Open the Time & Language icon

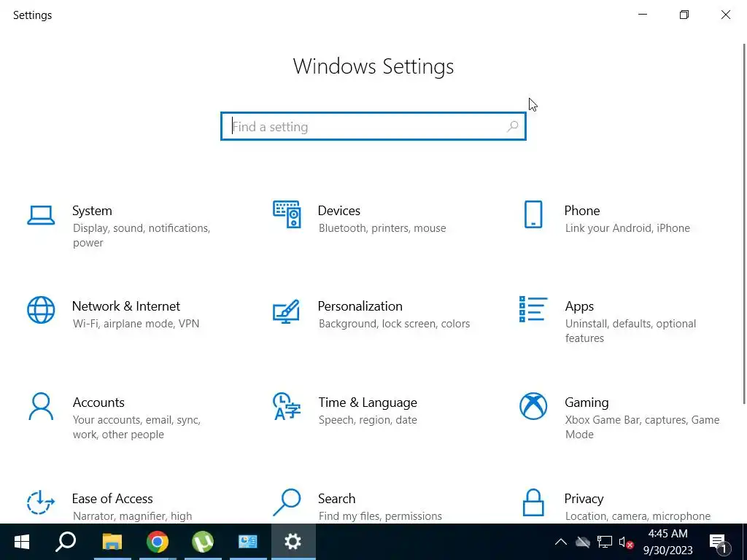tap(286, 406)
